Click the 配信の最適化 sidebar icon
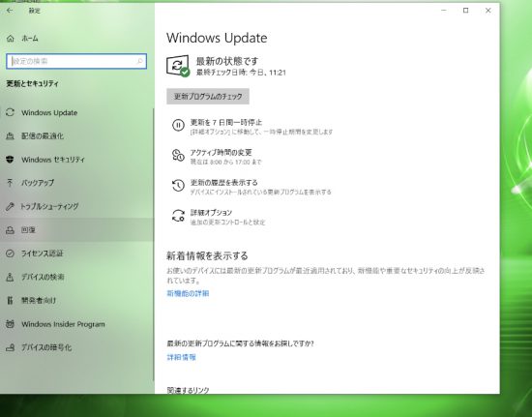Image resolution: width=532 pixels, height=417 pixels. click(11, 136)
